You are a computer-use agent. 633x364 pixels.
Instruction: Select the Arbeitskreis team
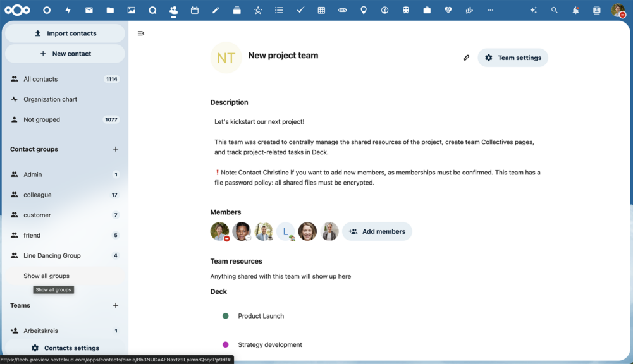click(x=42, y=331)
